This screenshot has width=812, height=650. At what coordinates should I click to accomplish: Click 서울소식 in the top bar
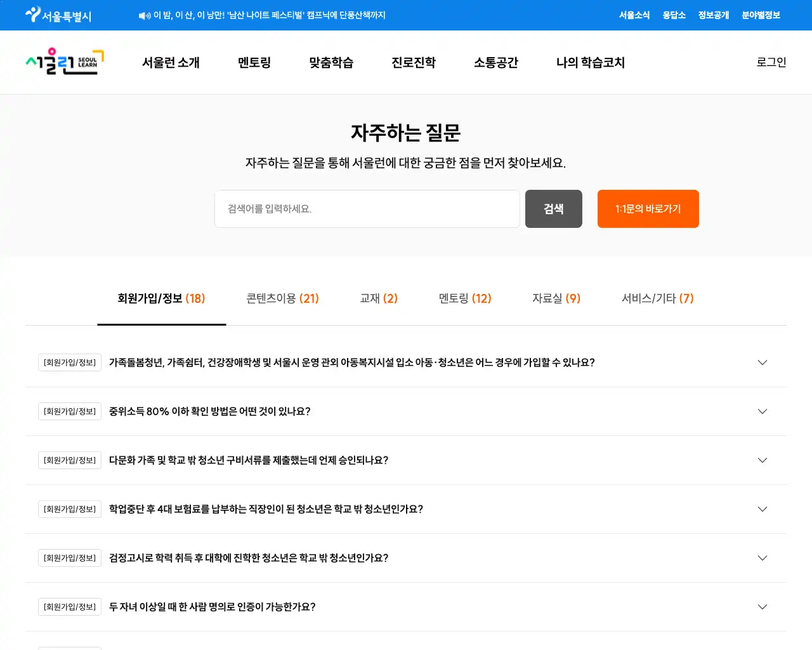[634, 15]
